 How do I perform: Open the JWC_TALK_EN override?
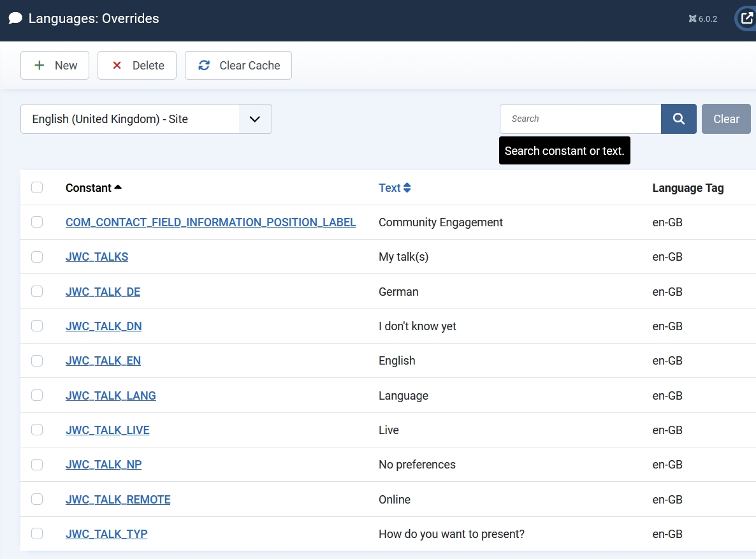tap(103, 360)
